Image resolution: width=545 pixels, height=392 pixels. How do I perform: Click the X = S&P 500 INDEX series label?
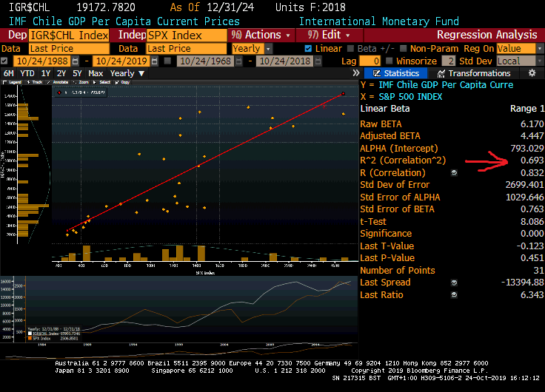401,97
